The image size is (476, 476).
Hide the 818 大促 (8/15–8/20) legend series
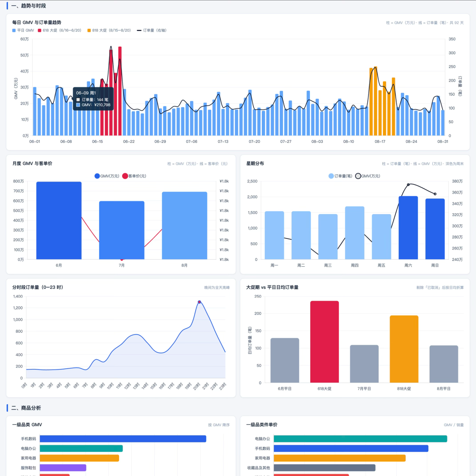(109, 30)
